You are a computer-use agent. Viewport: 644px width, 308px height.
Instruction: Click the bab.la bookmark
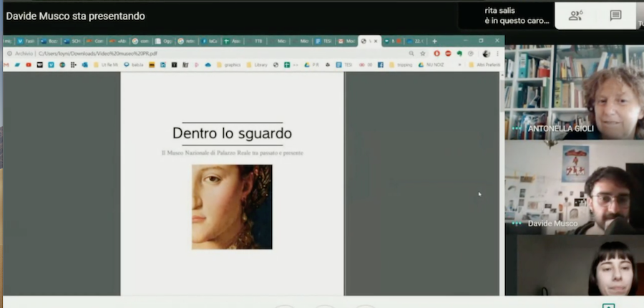[134, 65]
